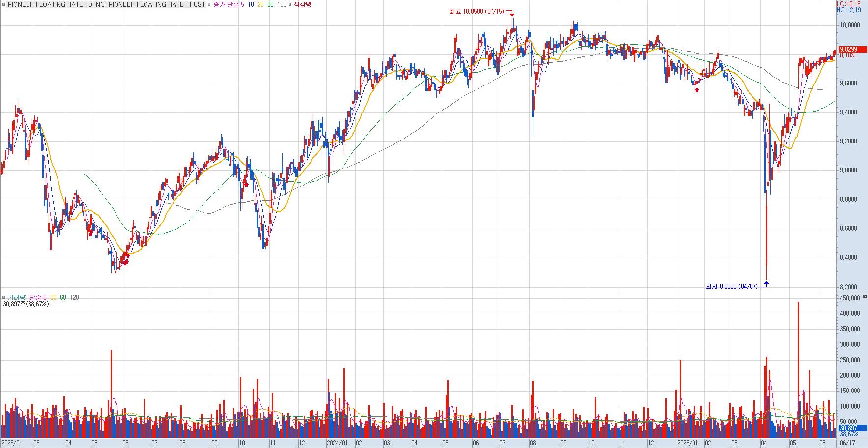Click the 5-period MA in the 종가 단순 legend
The height and width of the screenshot is (448, 868).
pos(242,4)
